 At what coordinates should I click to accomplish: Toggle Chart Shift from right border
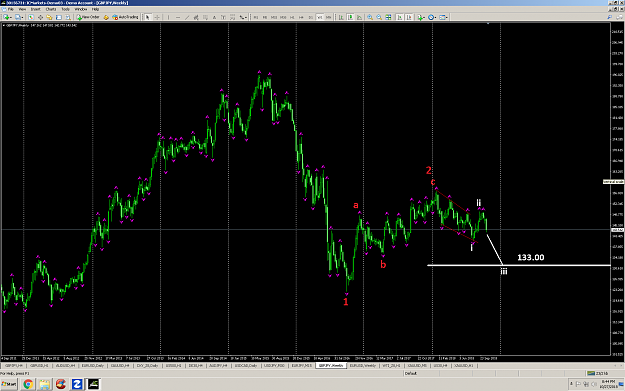pyautogui.click(x=409, y=17)
